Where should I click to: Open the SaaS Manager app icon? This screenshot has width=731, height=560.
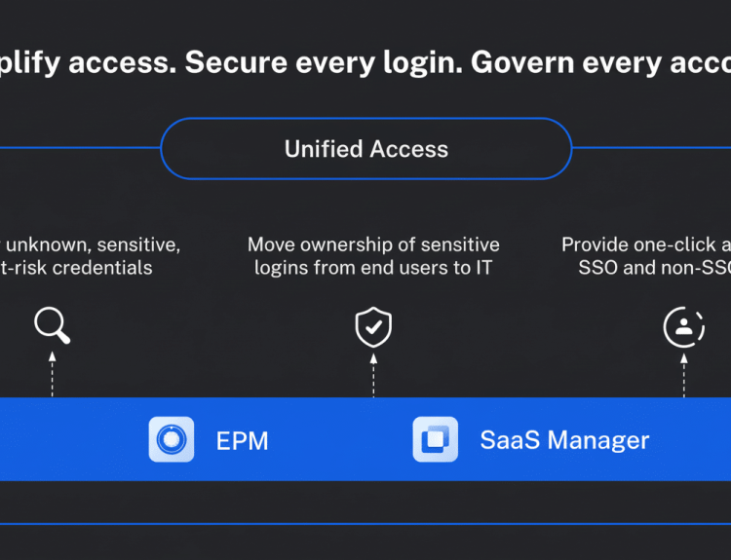435,439
